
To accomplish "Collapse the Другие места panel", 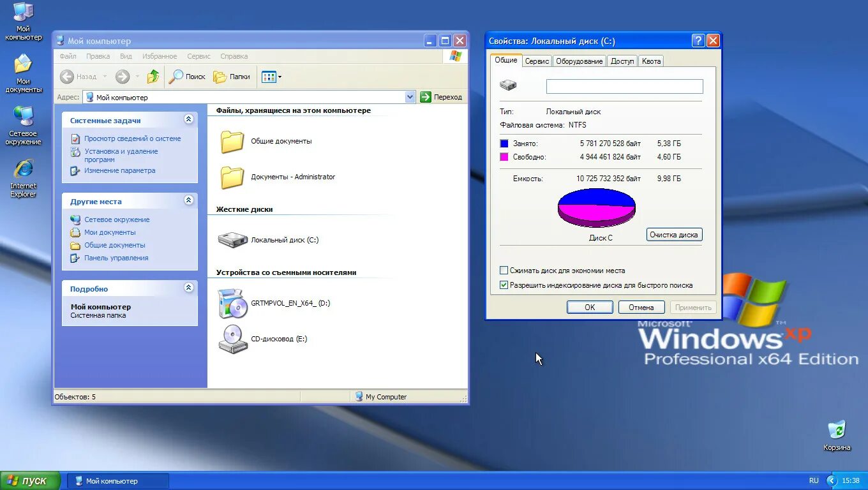I will click(x=188, y=200).
